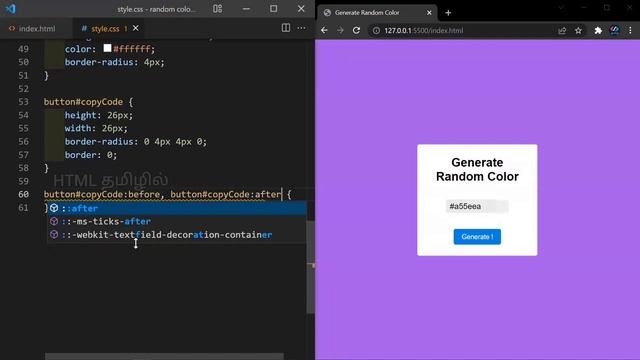
Task: Open the browser three-dot menu
Action: [630, 30]
